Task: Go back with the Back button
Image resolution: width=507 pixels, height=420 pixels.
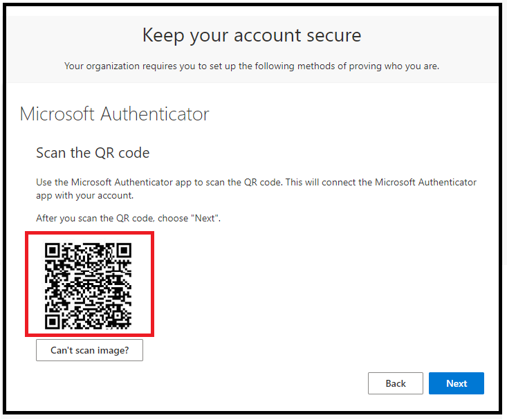Action: coord(395,383)
